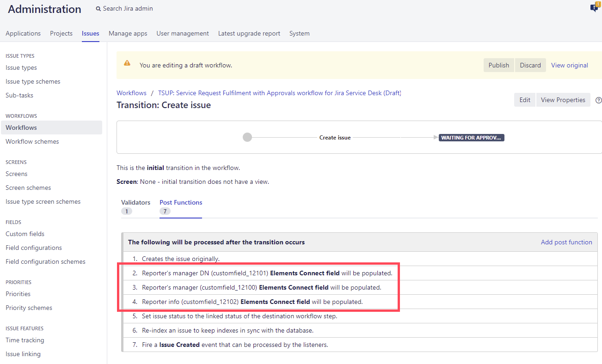This screenshot has height=364, width=602.
Task: Open the View original link
Action: [569, 65]
